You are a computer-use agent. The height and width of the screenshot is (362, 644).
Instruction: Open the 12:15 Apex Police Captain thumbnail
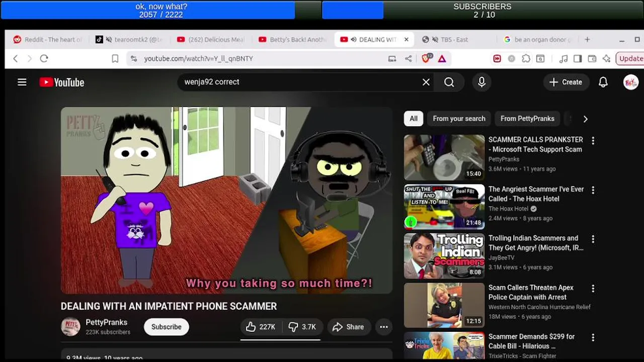(x=444, y=305)
